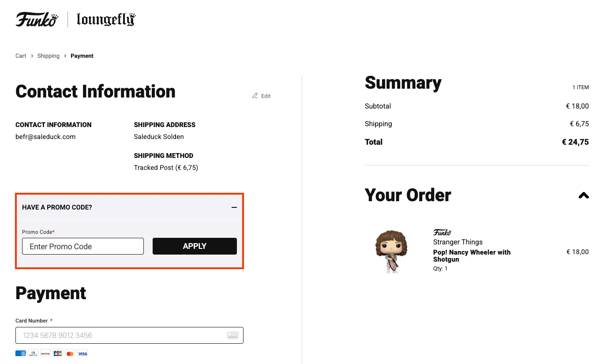Select the American Express card icon

pos(20,353)
